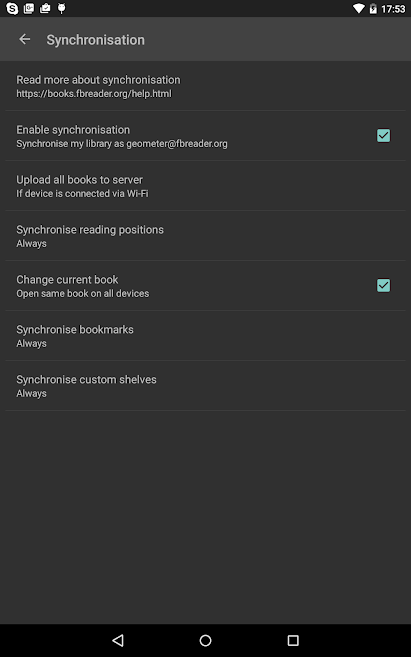Tap the Skype notification icon

coord(12,8)
